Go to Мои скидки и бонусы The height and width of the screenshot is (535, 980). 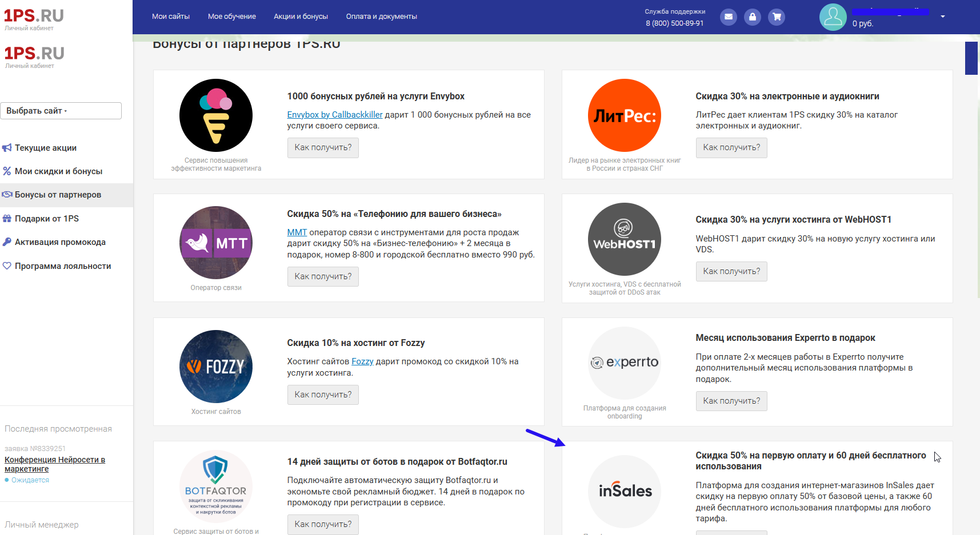[x=58, y=171]
